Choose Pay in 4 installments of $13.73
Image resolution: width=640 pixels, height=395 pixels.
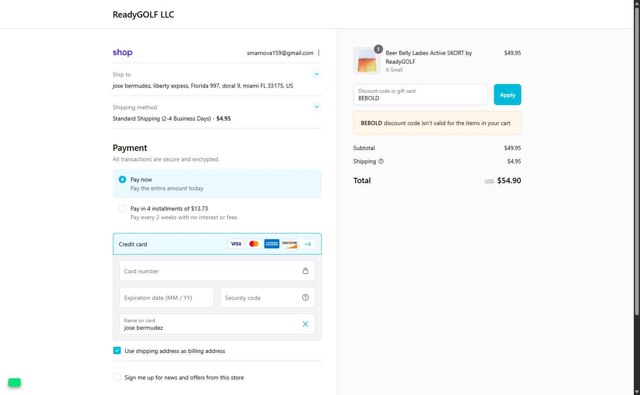coord(122,209)
